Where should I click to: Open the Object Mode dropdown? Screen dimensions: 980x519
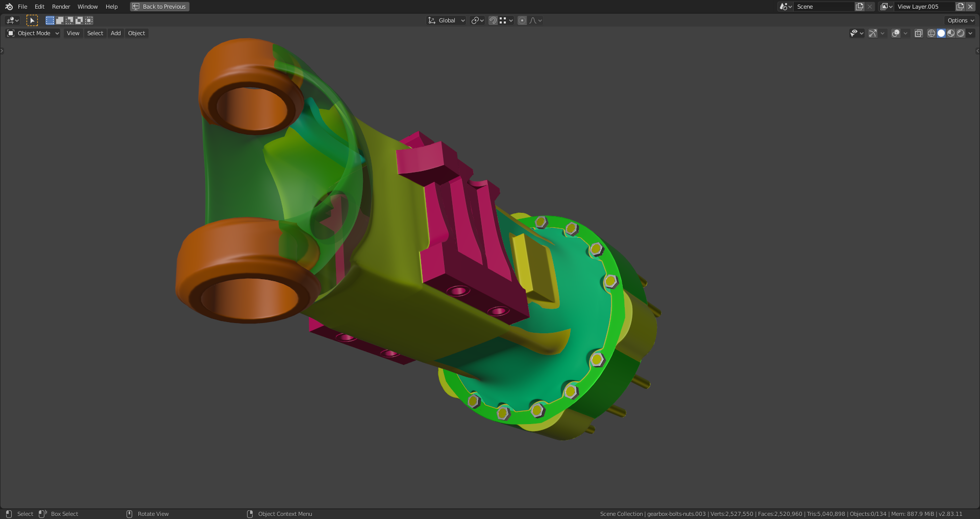coord(33,33)
